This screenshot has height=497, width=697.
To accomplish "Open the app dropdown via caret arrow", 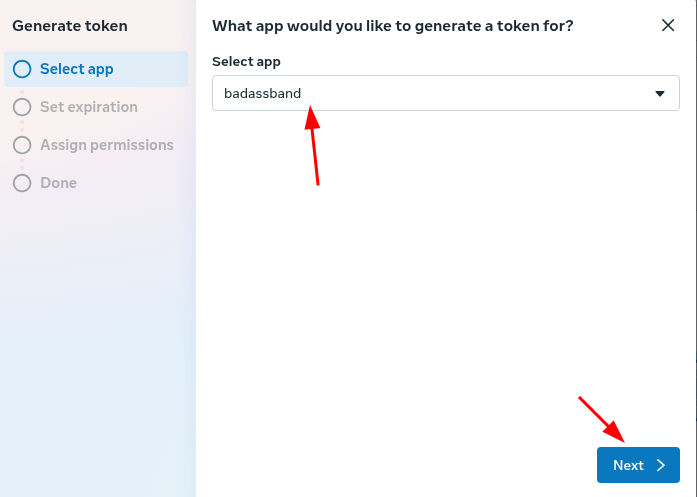I will (x=660, y=93).
